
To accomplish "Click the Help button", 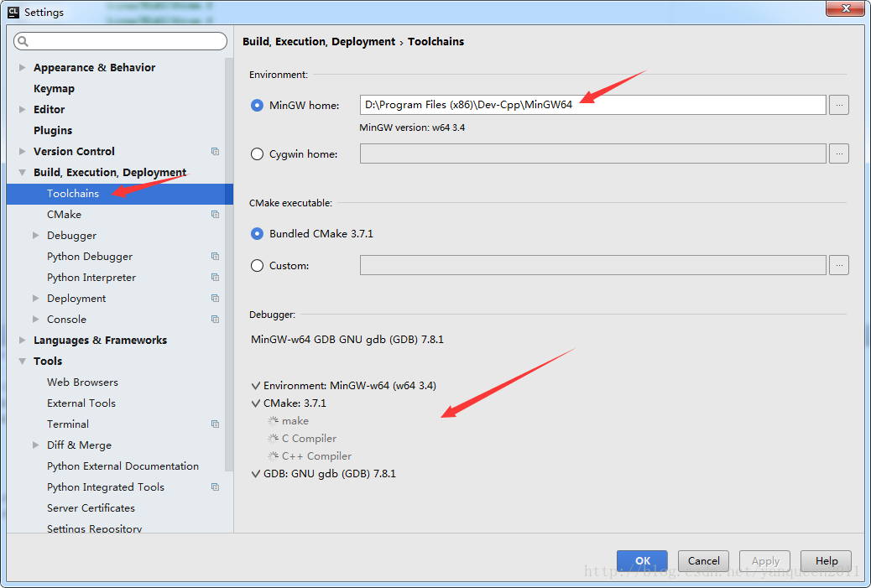I will [x=826, y=561].
